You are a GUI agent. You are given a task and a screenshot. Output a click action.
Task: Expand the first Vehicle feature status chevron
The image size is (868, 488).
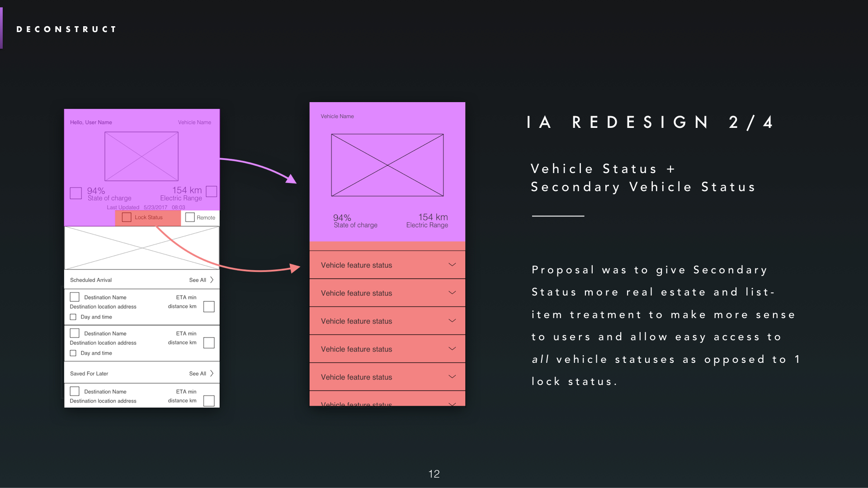(x=452, y=265)
